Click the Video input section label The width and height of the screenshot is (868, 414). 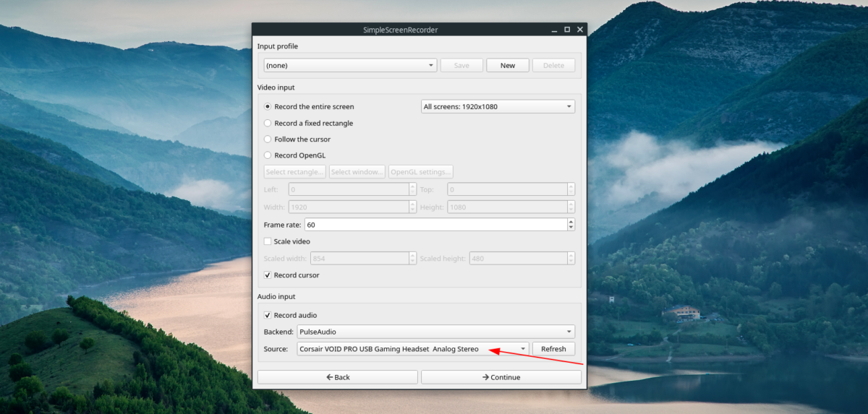point(276,87)
